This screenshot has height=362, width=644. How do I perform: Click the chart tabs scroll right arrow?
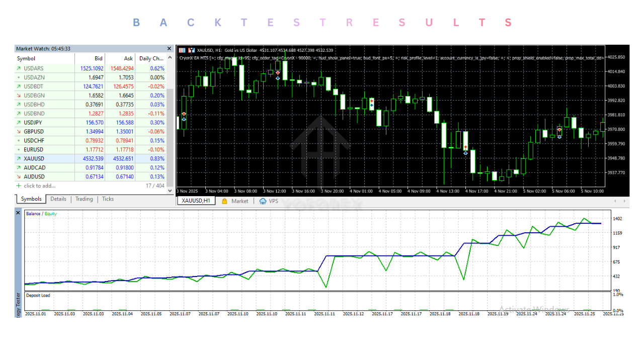pos(625,201)
